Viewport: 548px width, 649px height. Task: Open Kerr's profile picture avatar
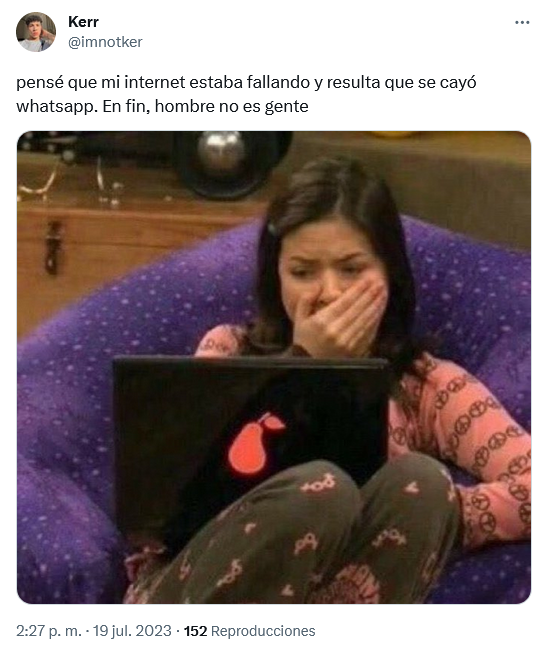(x=36, y=32)
